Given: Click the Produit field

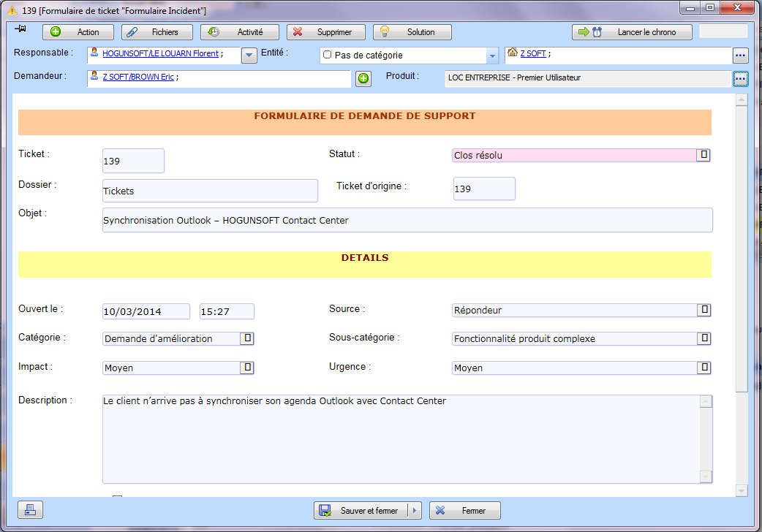Looking at the screenshot, I should click(x=588, y=78).
